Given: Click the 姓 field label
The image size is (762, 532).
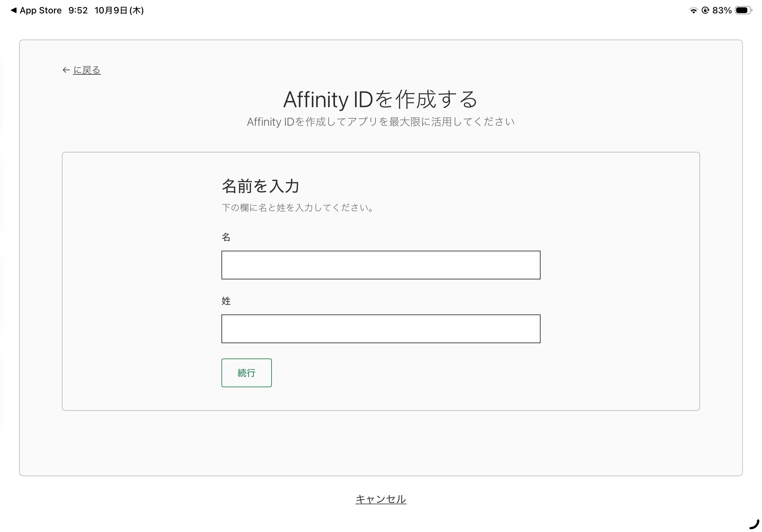Looking at the screenshot, I should (226, 301).
